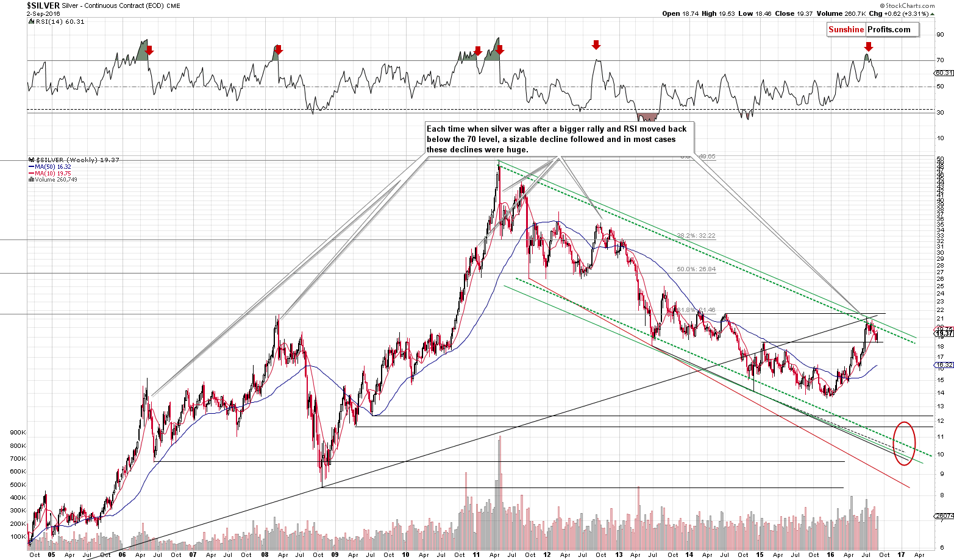Click the 'Open 18.74' value
The height and width of the screenshot is (560, 954).
pyautogui.click(x=679, y=13)
